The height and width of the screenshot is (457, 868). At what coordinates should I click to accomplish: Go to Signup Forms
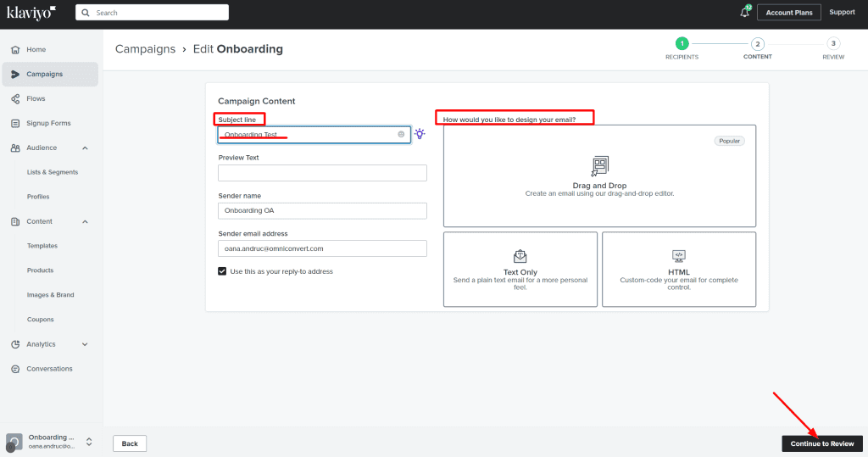click(x=48, y=124)
